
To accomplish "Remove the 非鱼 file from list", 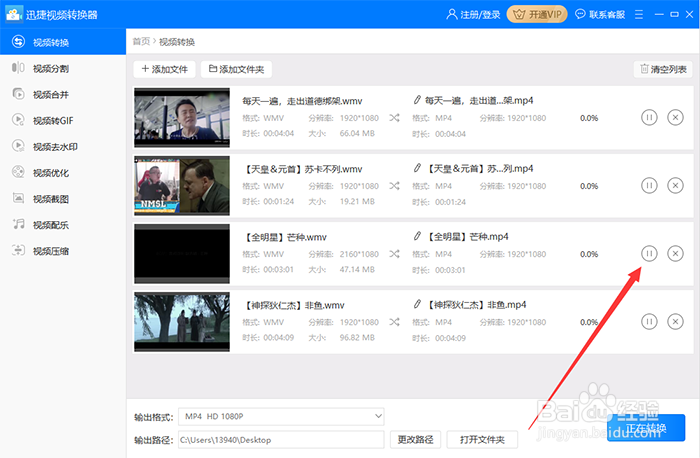I will pos(675,321).
